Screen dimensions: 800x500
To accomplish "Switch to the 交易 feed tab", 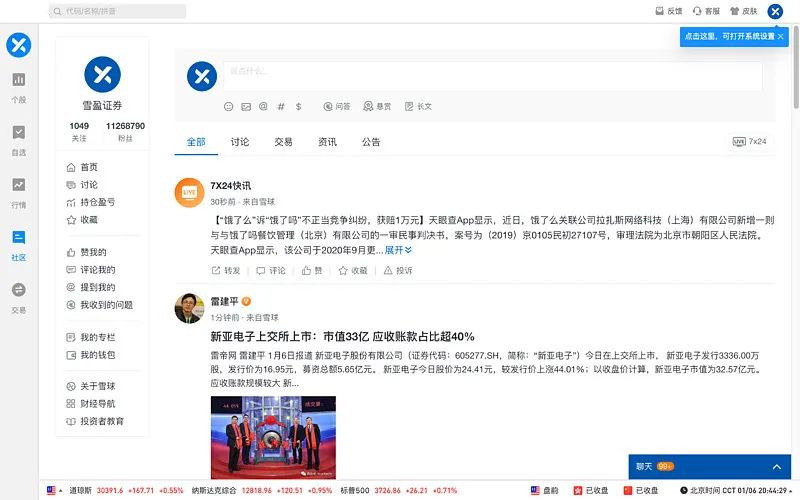I will coord(284,142).
